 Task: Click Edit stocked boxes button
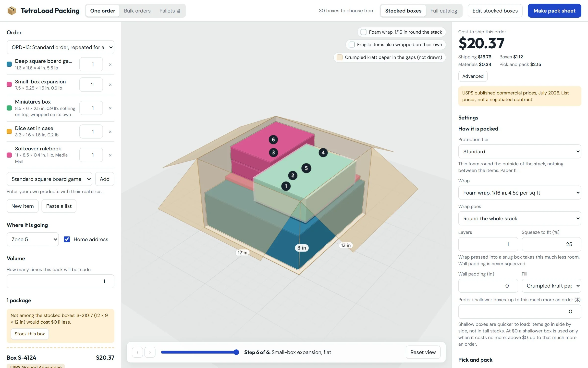tap(495, 11)
